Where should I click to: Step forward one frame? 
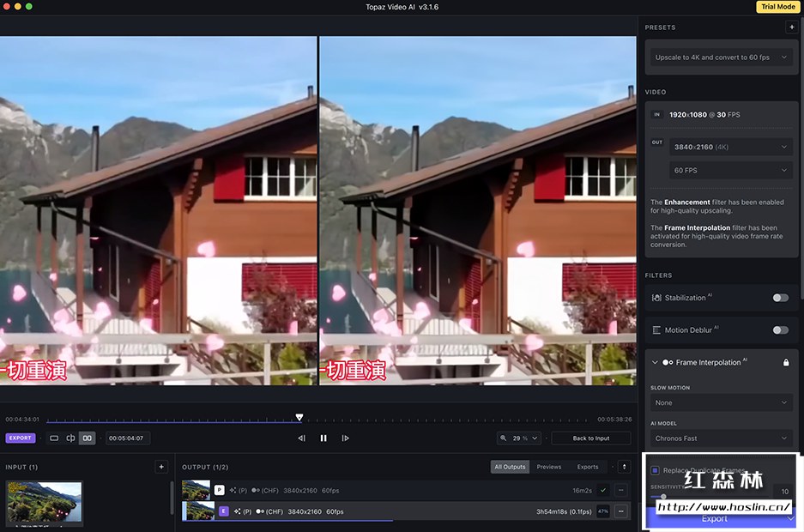345,438
